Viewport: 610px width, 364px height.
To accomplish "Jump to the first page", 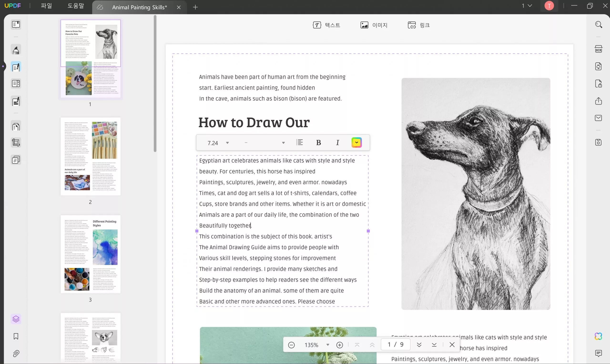I will [x=357, y=345].
